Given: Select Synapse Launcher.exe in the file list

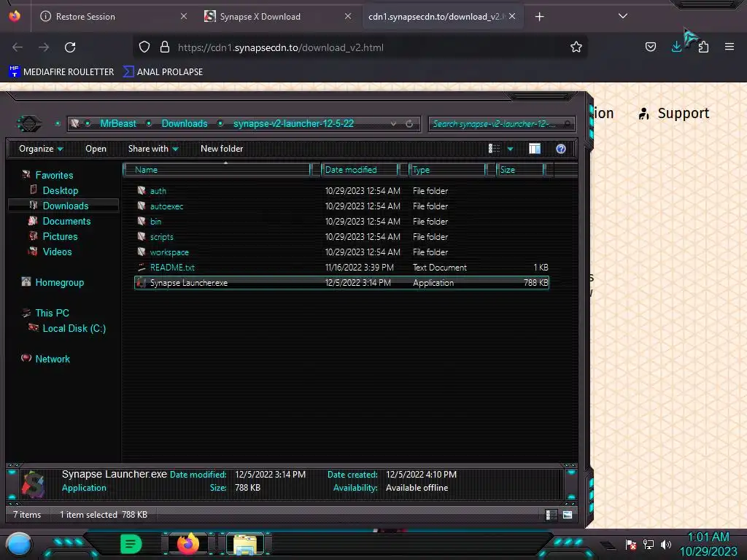Looking at the screenshot, I should coord(341,283).
